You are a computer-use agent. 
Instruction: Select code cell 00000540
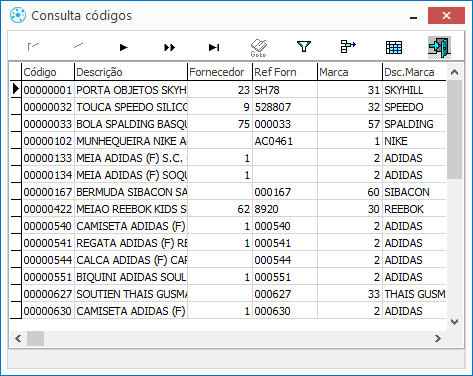point(48,226)
